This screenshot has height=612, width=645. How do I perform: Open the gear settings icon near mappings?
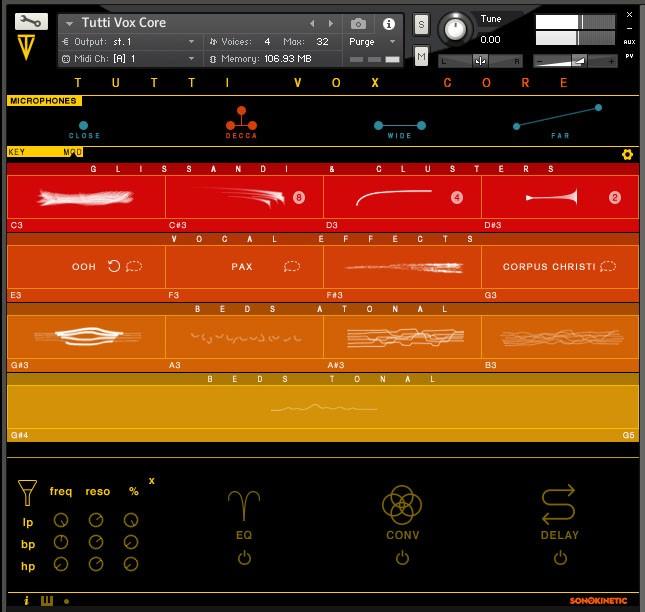coord(627,154)
